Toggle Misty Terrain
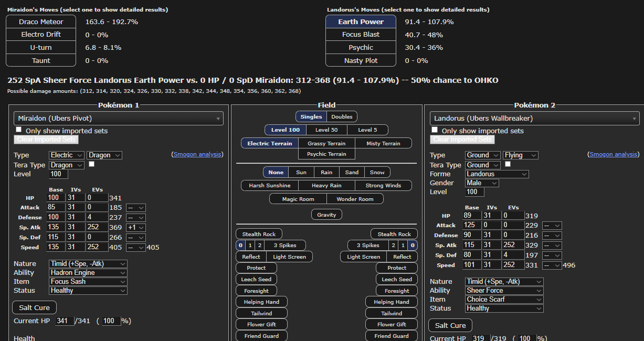644x341 pixels. point(383,143)
